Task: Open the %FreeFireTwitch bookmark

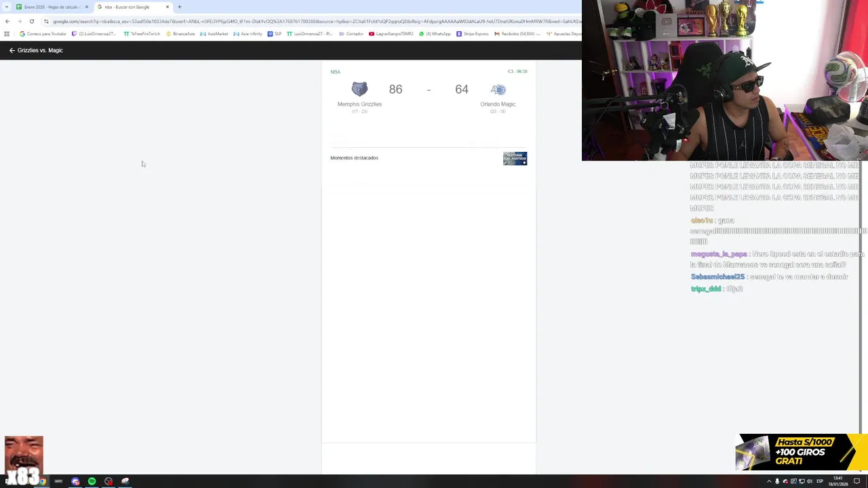Action: (x=142, y=34)
